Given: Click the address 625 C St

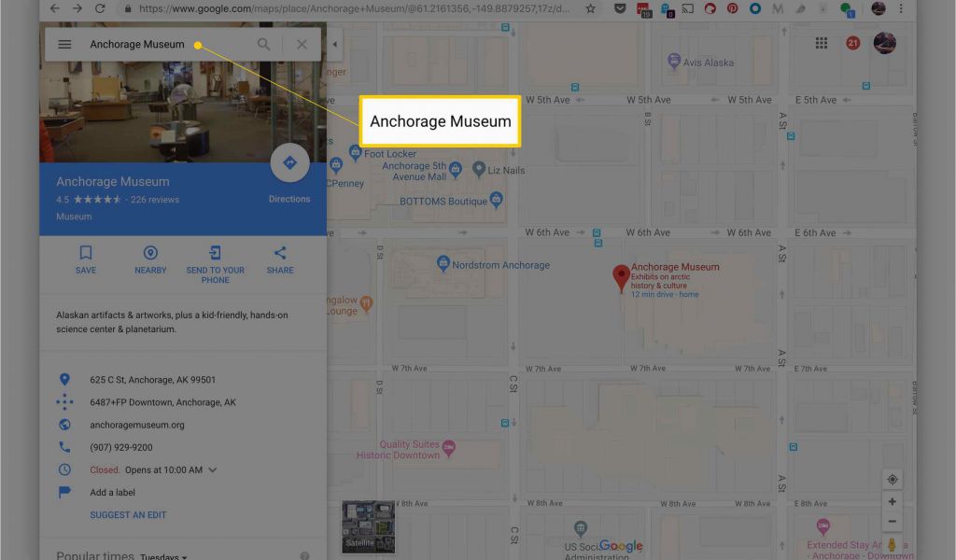Looking at the screenshot, I should [x=152, y=380].
